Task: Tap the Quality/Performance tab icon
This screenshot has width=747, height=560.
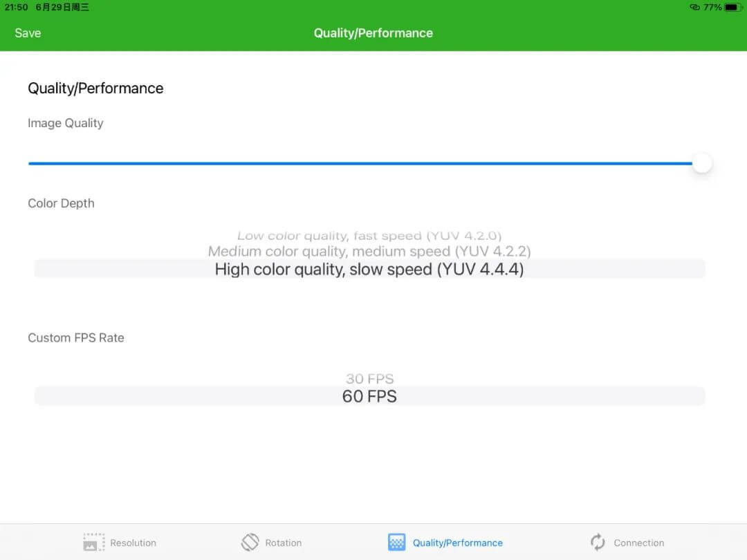Action: [396, 542]
